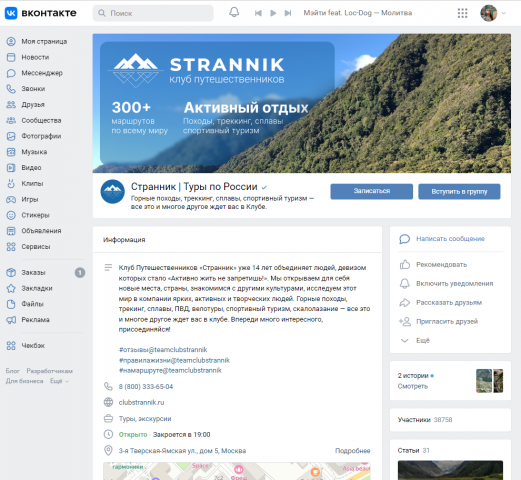Skip to next track in header player
The image size is (521, 480).
click(288, 13)
